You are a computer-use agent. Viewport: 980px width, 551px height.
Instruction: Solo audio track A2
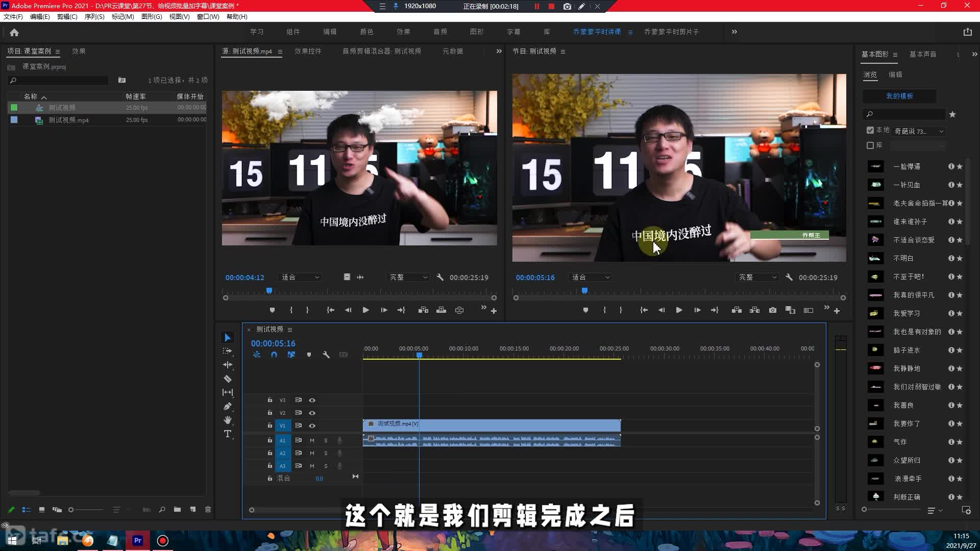coord(326,453)
